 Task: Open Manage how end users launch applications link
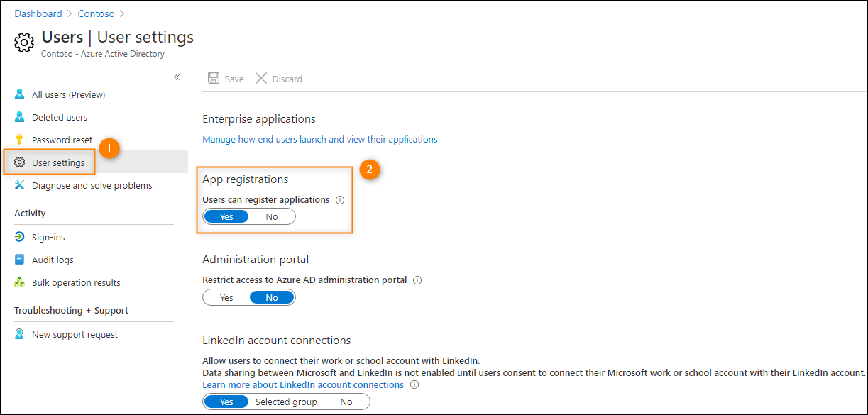(x=320, y=140)
